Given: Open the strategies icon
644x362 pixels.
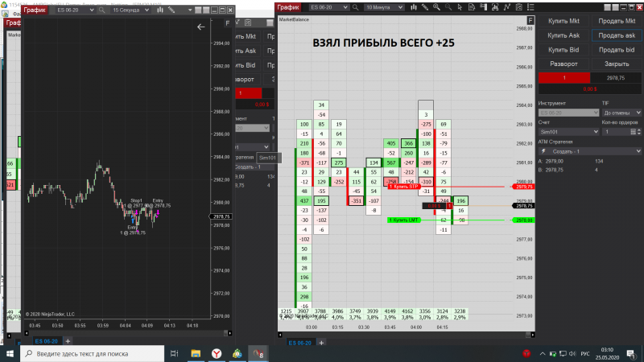Looking at the screenshot, I should 519,7.
